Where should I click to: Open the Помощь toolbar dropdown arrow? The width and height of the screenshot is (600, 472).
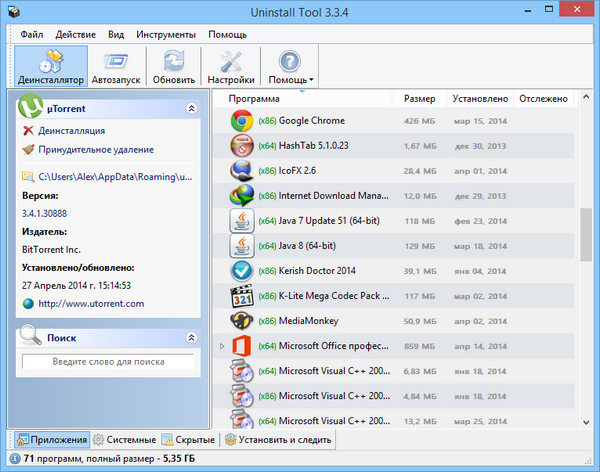coord(311,80)
